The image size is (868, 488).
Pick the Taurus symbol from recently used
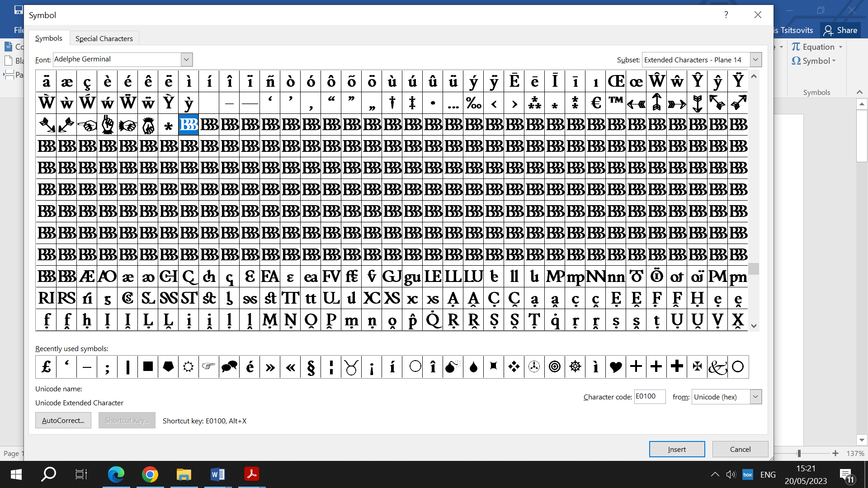tap(351, 367)
